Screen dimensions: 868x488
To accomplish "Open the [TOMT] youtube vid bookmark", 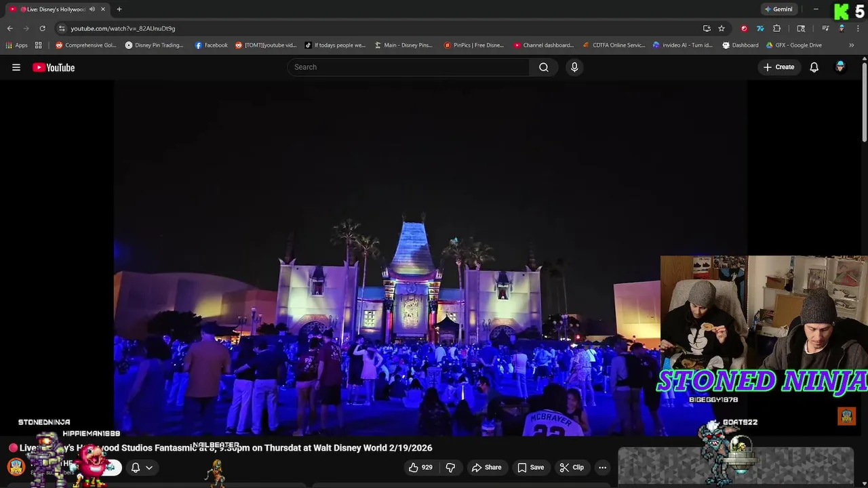I will 266,45.
